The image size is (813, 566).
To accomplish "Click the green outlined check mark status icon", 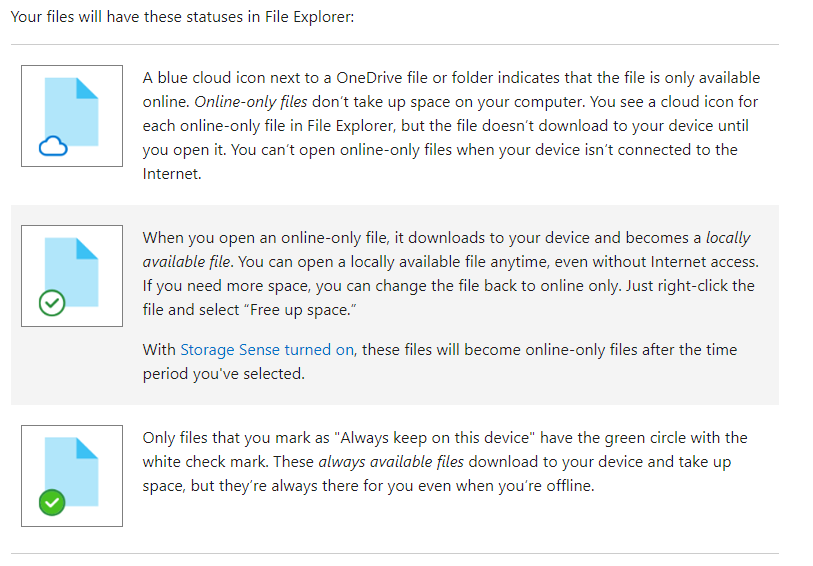I will [51, 303].
